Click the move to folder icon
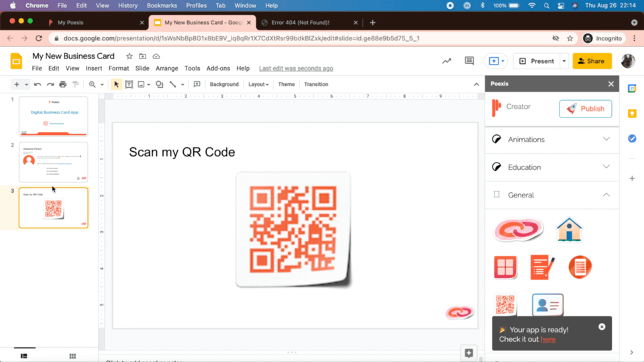 142,56
